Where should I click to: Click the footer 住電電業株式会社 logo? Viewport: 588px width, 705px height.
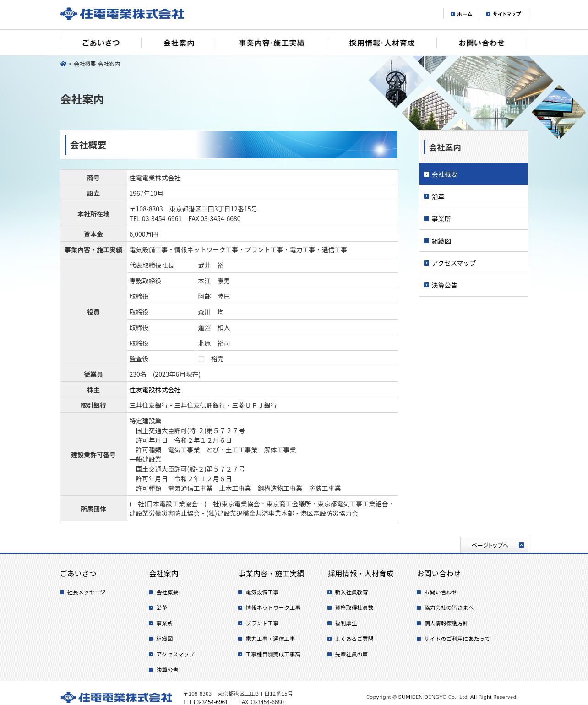pyautogui.click(x=116, y=697)
